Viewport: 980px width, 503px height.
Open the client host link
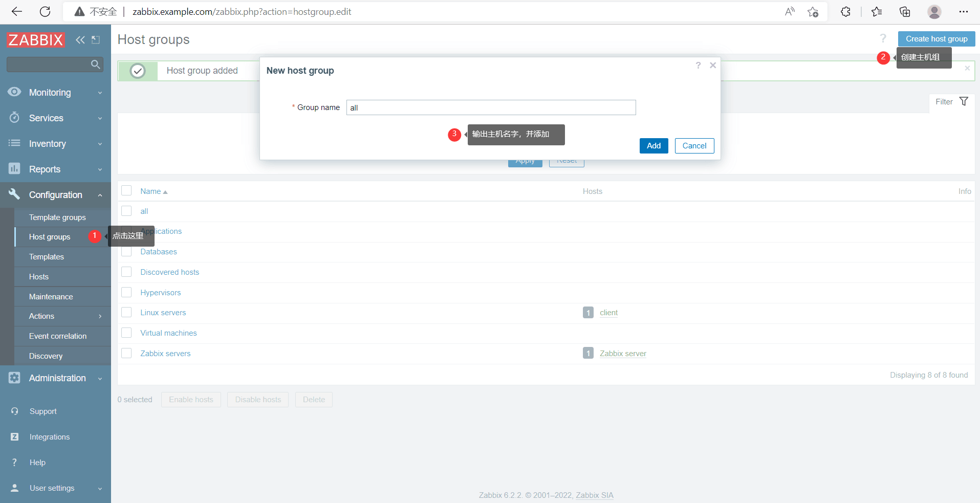(608, 313)
